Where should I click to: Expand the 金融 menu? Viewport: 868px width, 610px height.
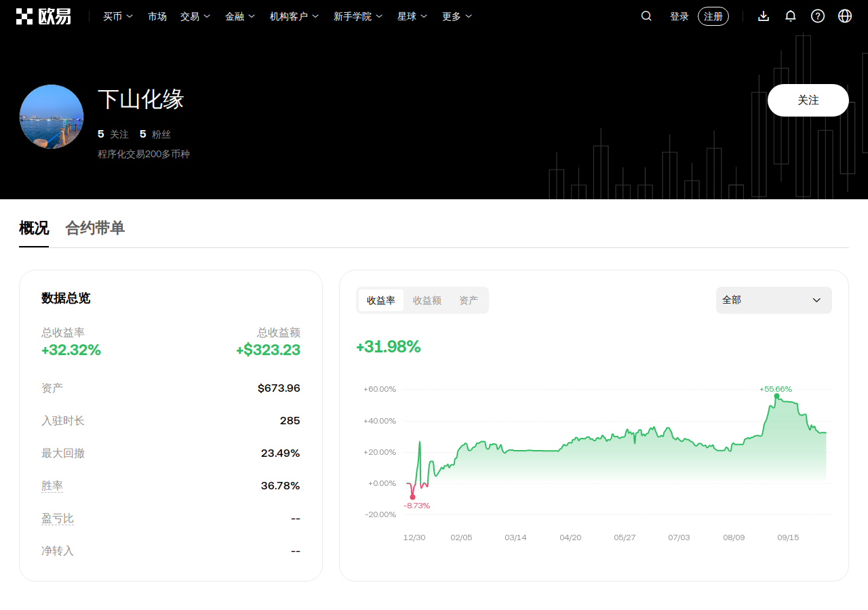(x=240, y=16)
